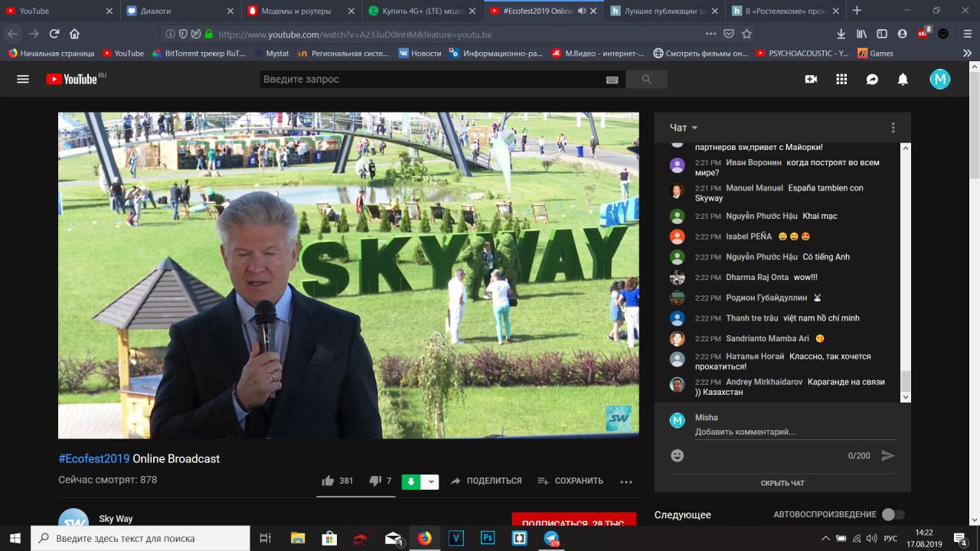Screen dimensions: 980x551
Task: Open the #Ecofest2019 hashtag link
Action: point(94,459)
